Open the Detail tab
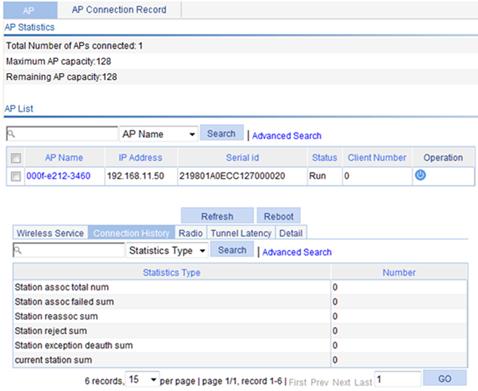Image resolution: width=478 pixels, height=391 pixels. coord(291,233)
